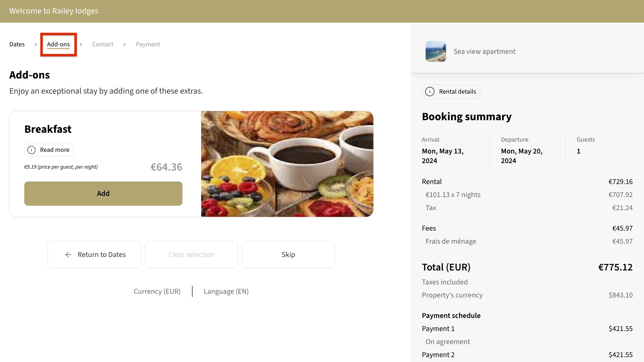This screenshot has height=362, width=644.
Task: Add the Breakfast extra
Action: [x=103, y=194]
